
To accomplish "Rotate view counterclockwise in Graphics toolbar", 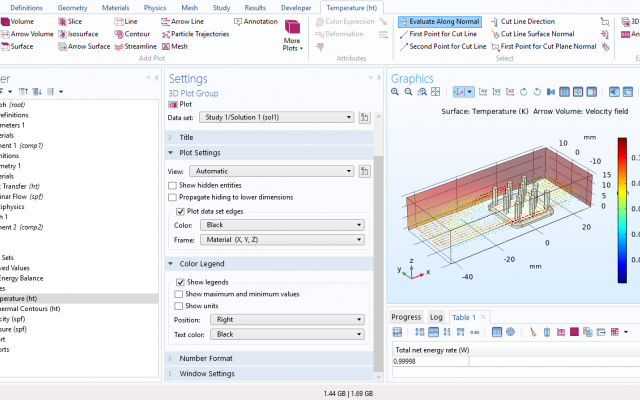I will click(537, 92).
